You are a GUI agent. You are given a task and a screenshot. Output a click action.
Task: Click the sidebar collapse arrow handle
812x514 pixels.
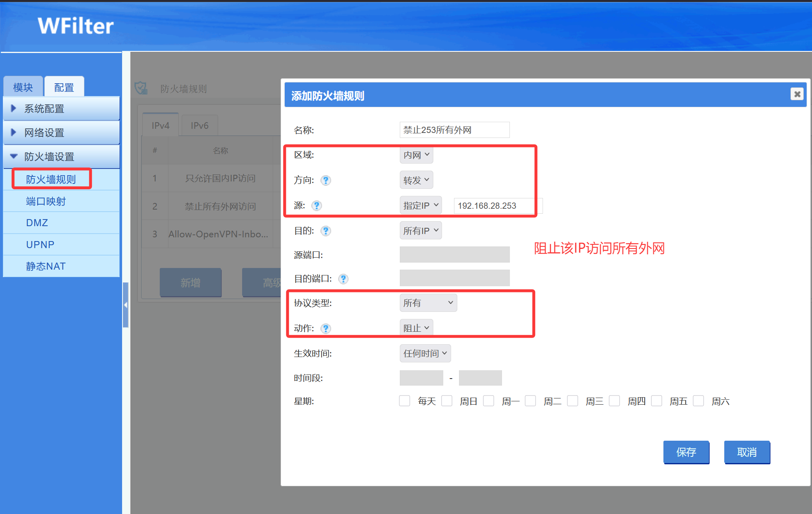(125, 305)
